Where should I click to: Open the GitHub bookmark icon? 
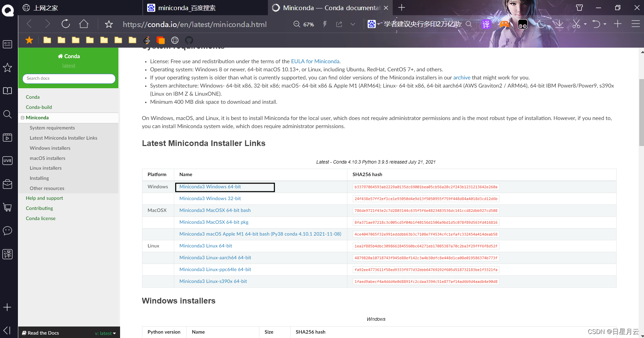pos(189,40)
